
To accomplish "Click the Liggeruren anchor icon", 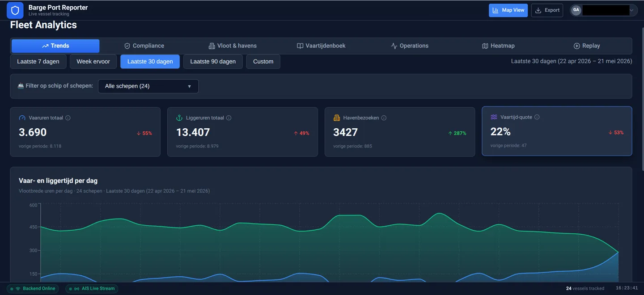I will pyautogui.click(x=179, y=118).
